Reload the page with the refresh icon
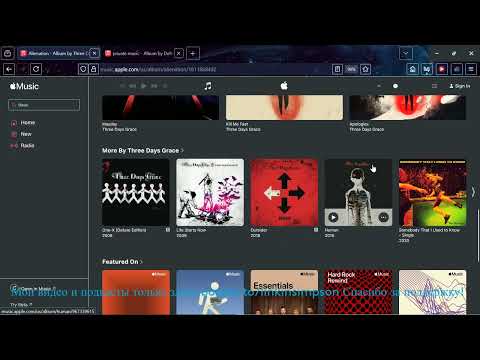480x360 pixels. (x=36, y=69)
